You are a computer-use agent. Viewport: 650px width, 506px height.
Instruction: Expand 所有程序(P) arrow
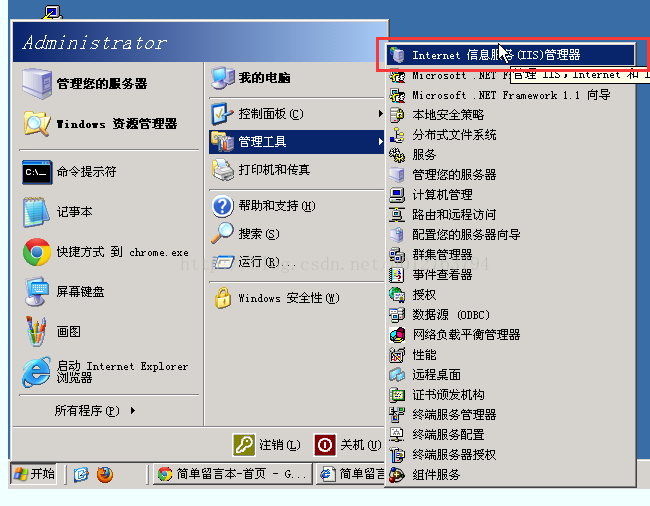tap(133, 411)
